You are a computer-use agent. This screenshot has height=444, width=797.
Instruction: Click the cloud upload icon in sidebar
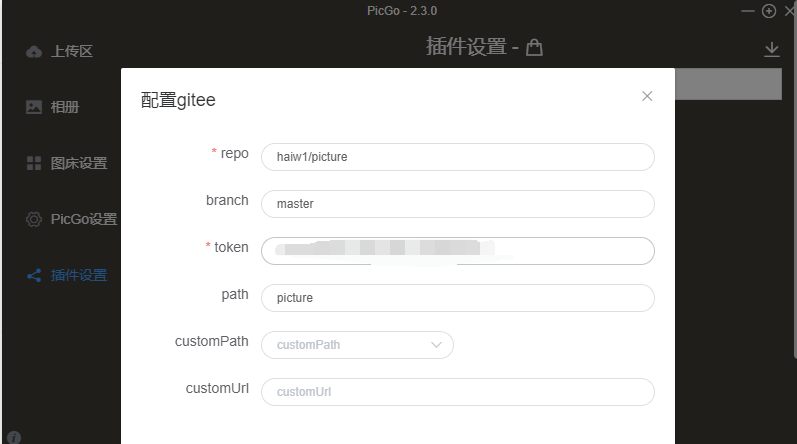click(x=34, y=51)
